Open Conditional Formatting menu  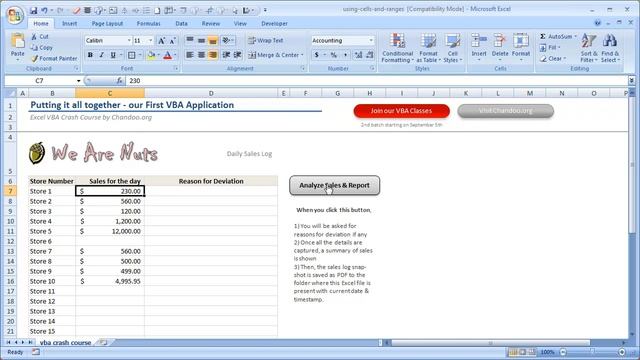point(398,48)
